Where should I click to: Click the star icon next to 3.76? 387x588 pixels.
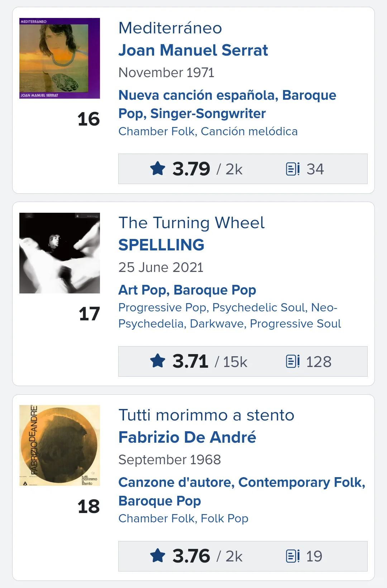[x=158, y=556]
